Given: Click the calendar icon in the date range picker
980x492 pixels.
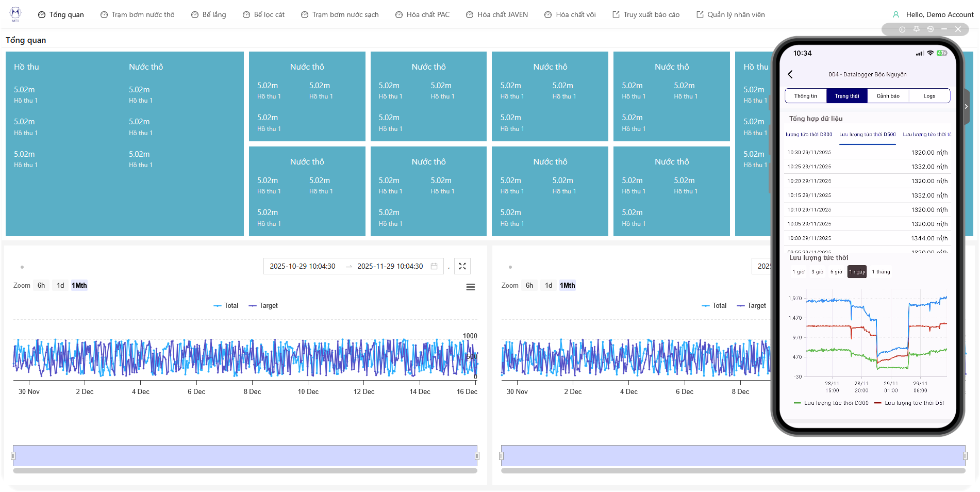Looking at the screenshot, I should (434, 266).
